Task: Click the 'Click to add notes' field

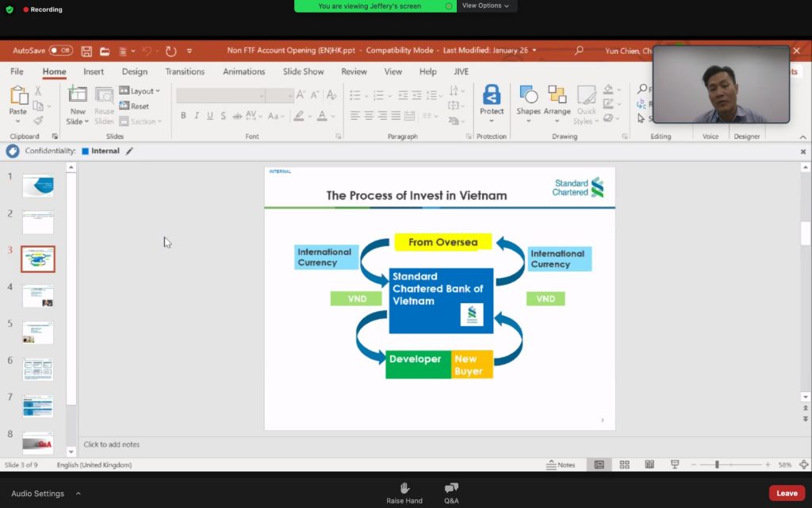Action: coord(111,444)
